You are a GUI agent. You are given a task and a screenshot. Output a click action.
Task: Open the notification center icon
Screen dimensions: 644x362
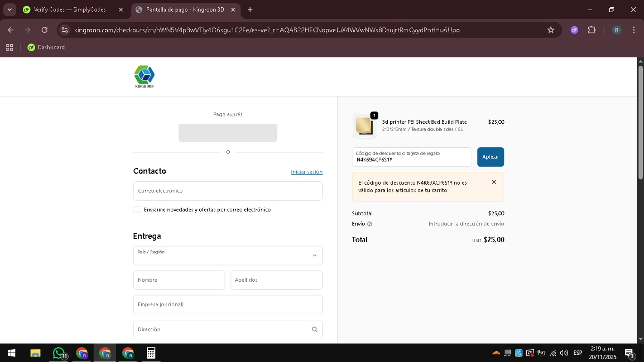(629, 353)
